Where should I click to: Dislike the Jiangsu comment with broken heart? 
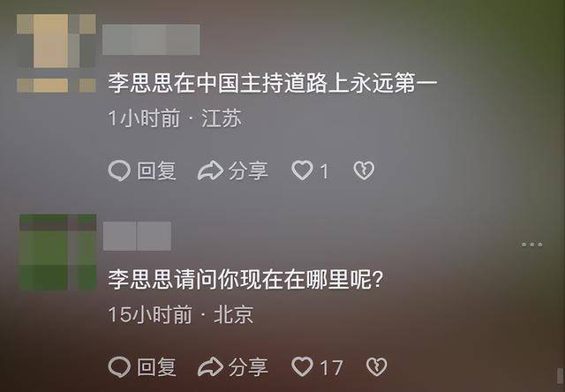pyautogui.click(x=364, y=170)
